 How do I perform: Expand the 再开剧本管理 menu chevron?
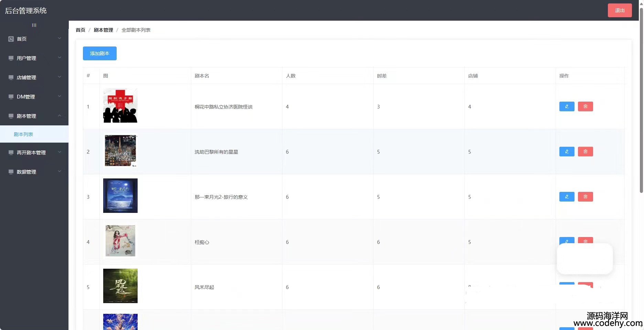click(60, 152)
